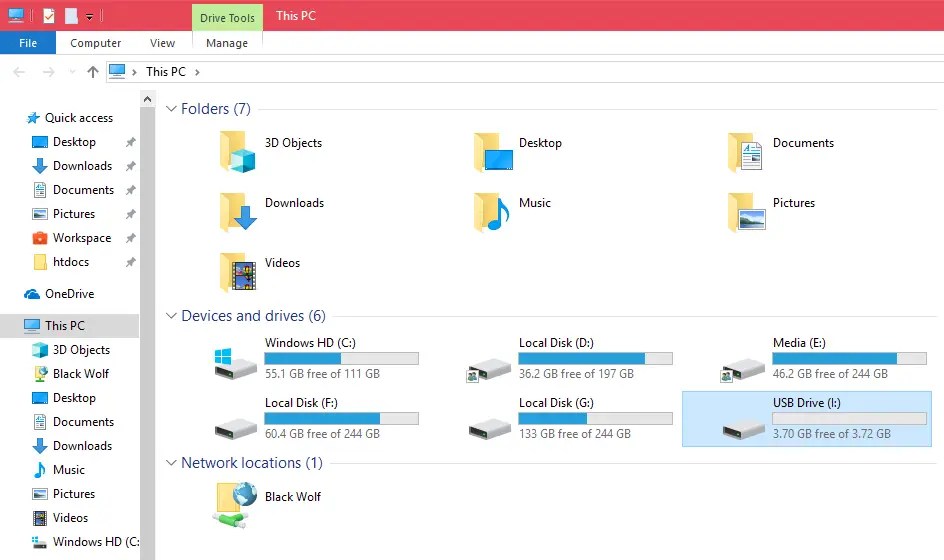Open Black Wolf network location icon
Viewport: 944px width, 560px height.
pos(236,504)
